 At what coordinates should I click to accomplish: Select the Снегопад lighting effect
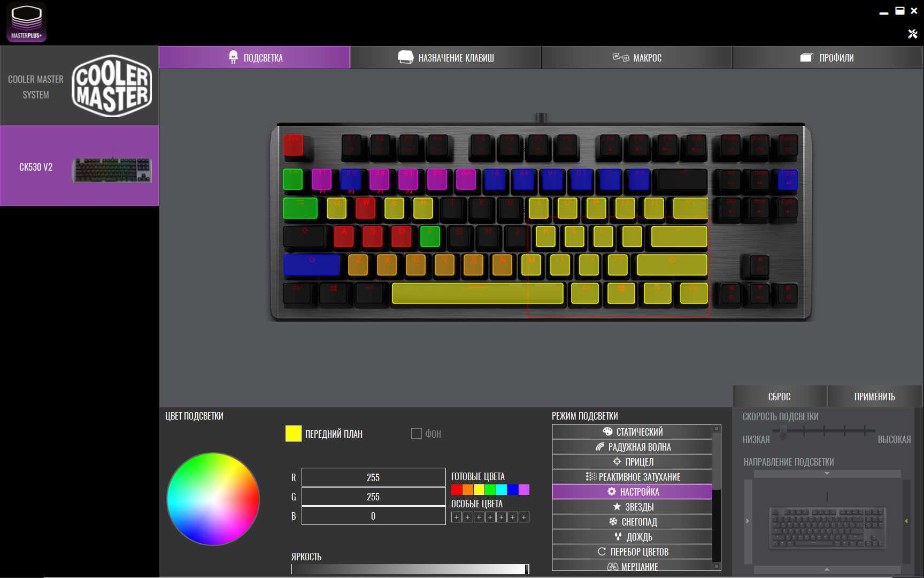tap(632, 522)
